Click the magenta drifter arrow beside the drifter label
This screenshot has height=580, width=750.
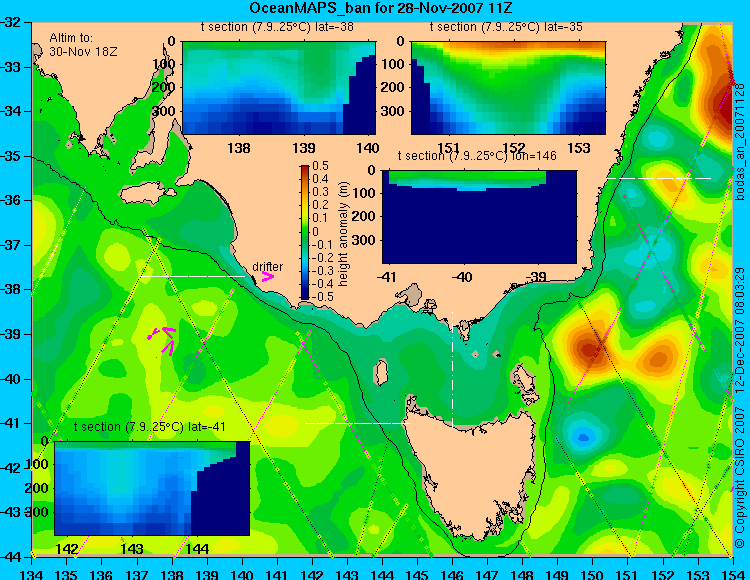click(x=268, y=277)
